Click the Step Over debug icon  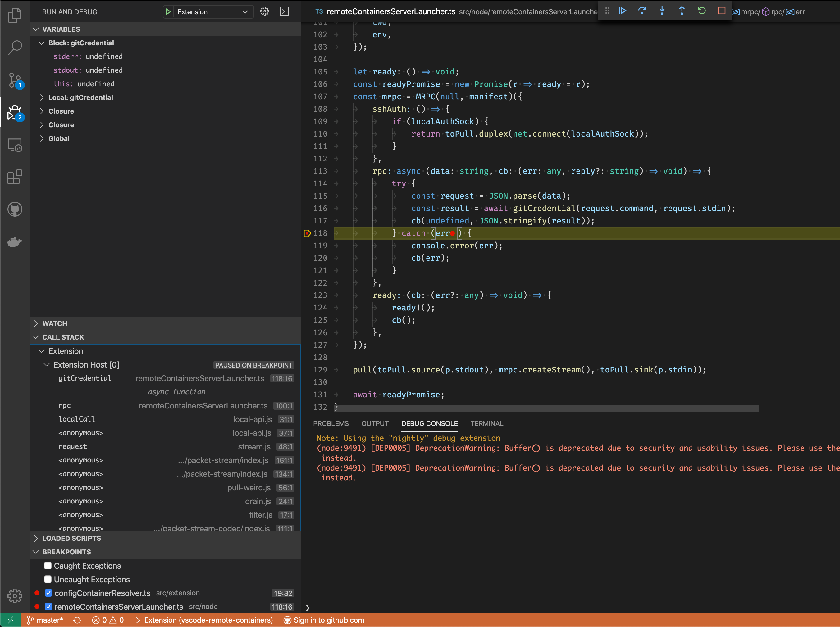point(642,11)
